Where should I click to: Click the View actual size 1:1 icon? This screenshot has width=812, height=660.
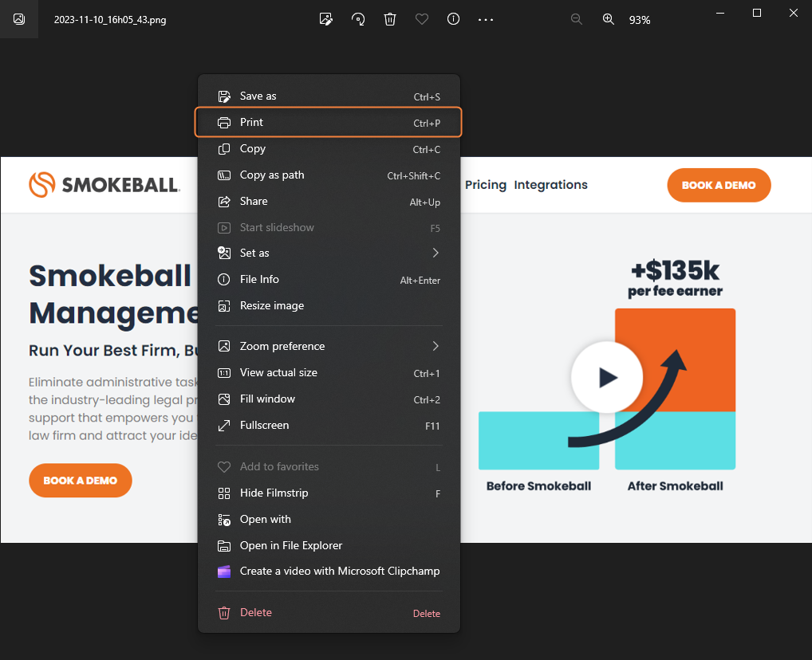(223, 373)
